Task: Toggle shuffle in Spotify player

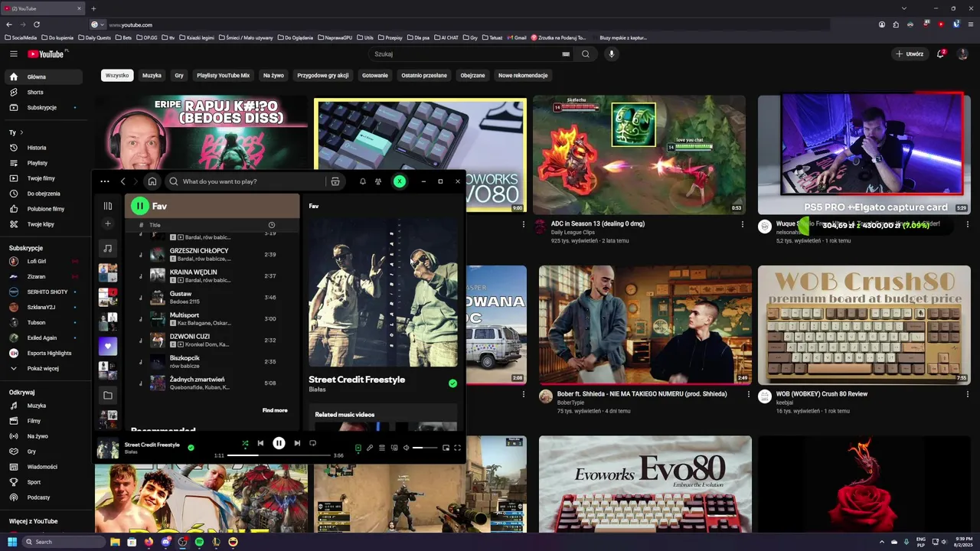Action: click(245, 443)
